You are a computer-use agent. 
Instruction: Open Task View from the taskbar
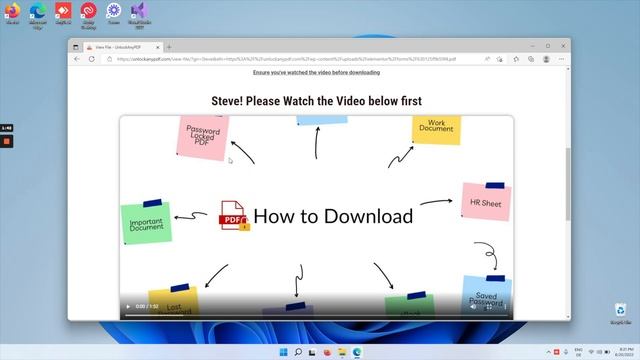point(312,352)
